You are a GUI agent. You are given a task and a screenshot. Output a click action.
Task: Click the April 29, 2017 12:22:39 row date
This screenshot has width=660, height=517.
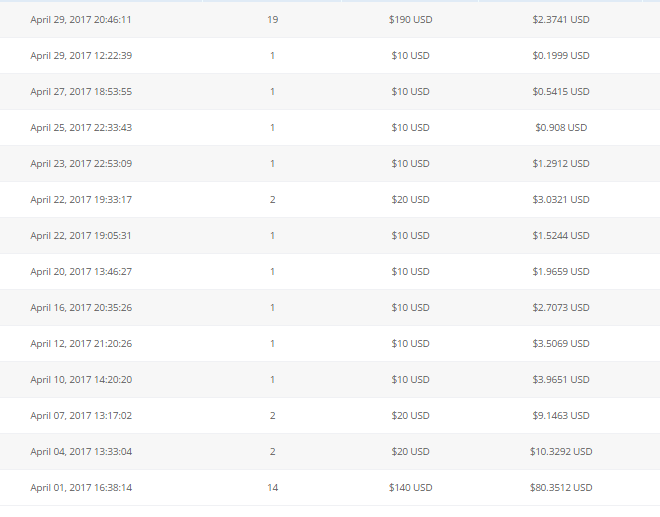[x=81, y=56]
